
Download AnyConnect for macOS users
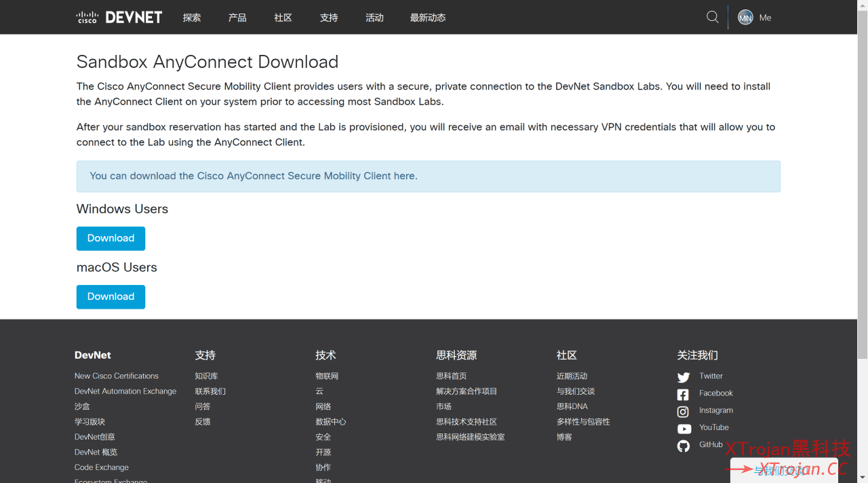click(111, 296)
